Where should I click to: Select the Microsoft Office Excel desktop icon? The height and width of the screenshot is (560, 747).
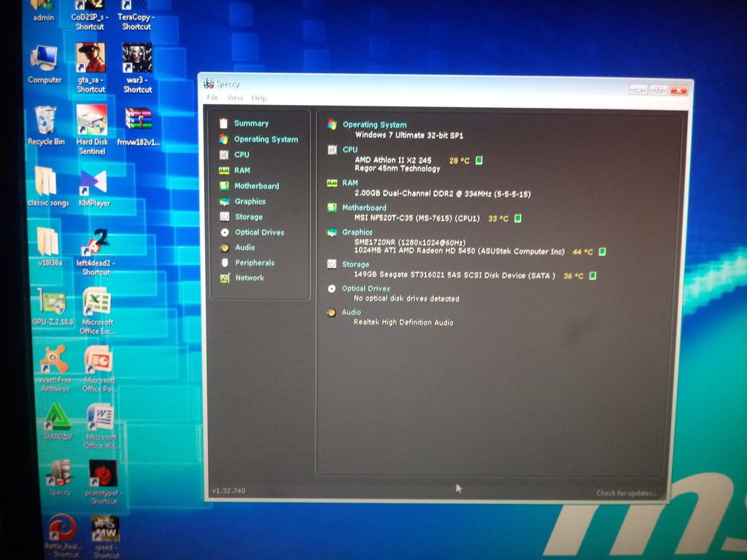point(97,311)
